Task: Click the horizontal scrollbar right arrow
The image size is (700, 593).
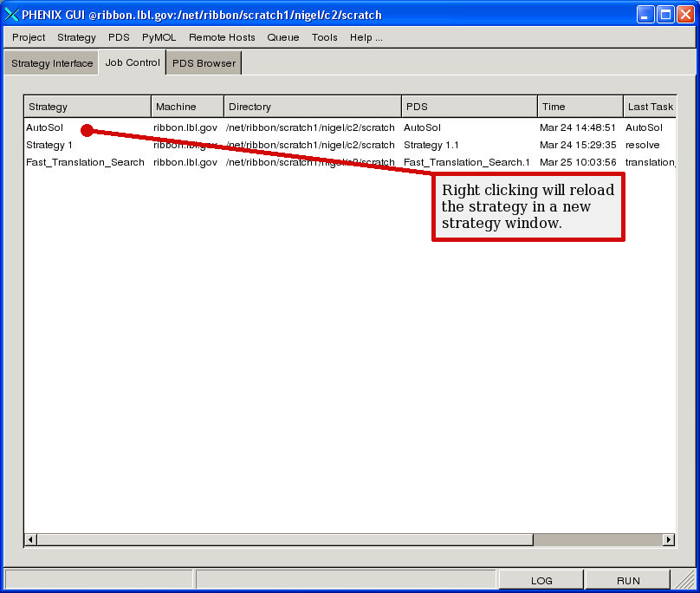Action: click(x=668, y=539)
